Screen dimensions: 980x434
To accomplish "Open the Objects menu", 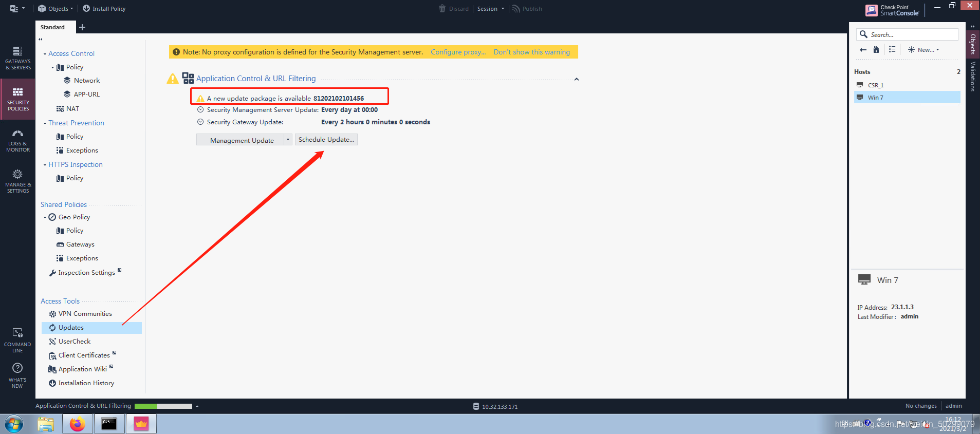I will (x=56, y=9).
